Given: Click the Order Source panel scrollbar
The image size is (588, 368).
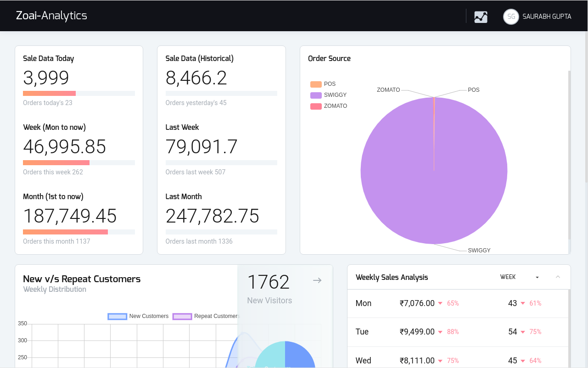Looking at the screenshot, I should click(x=569, y=155).
